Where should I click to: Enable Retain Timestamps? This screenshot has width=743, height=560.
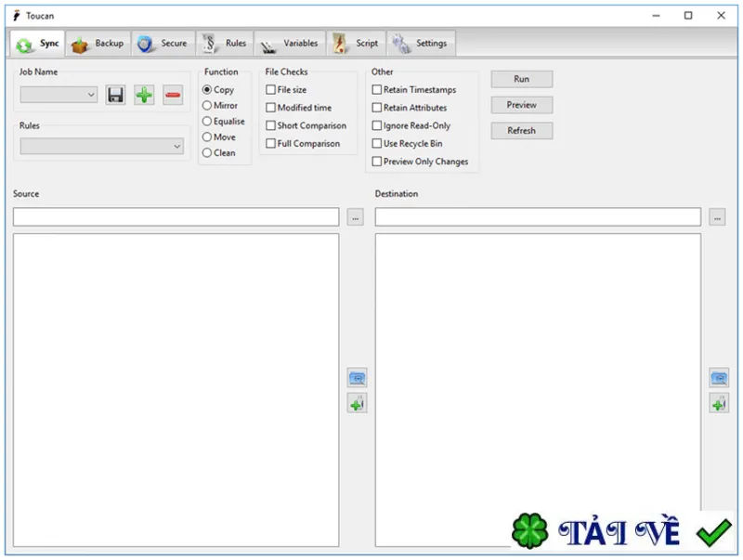[x=414, y=89]
